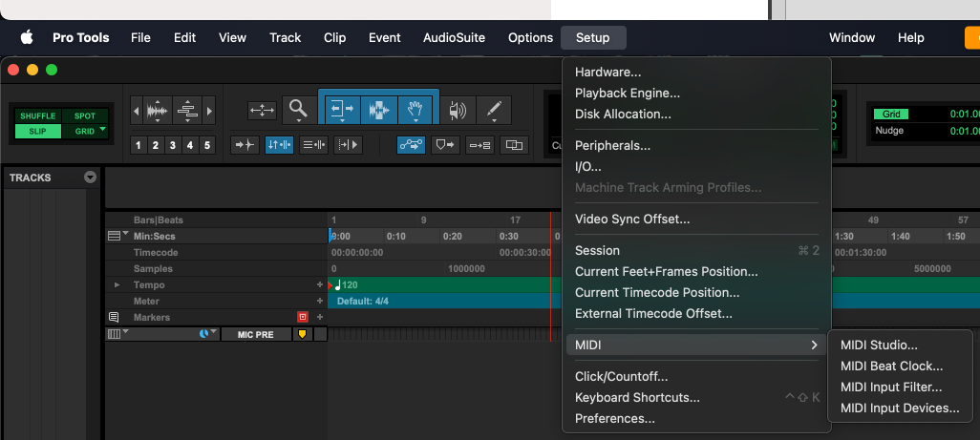Screen dimensions: 980x440
Task: Click the horizontal zoom in right arrow
Action: (x=209, y=111)
